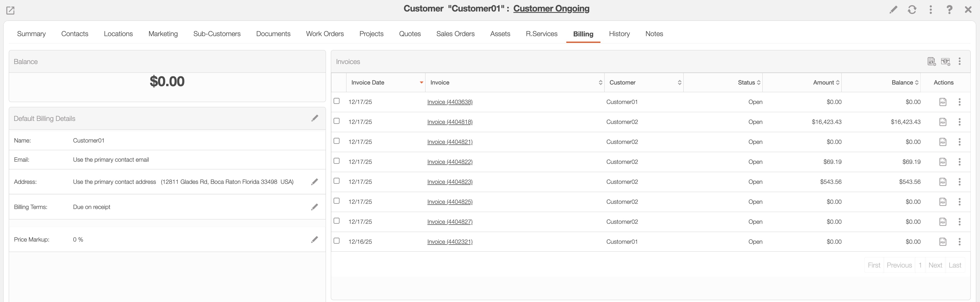The height and width of the screenshot is (302, 980).
Task: Open actions menu for Invoice 4404823 row
Action: point(959,182)
